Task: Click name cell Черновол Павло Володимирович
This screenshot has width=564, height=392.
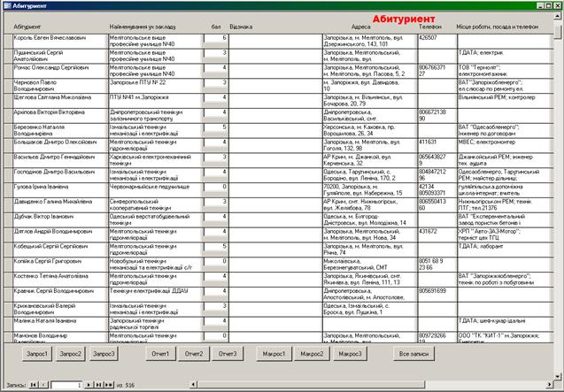Action: (x=60, y=86)
